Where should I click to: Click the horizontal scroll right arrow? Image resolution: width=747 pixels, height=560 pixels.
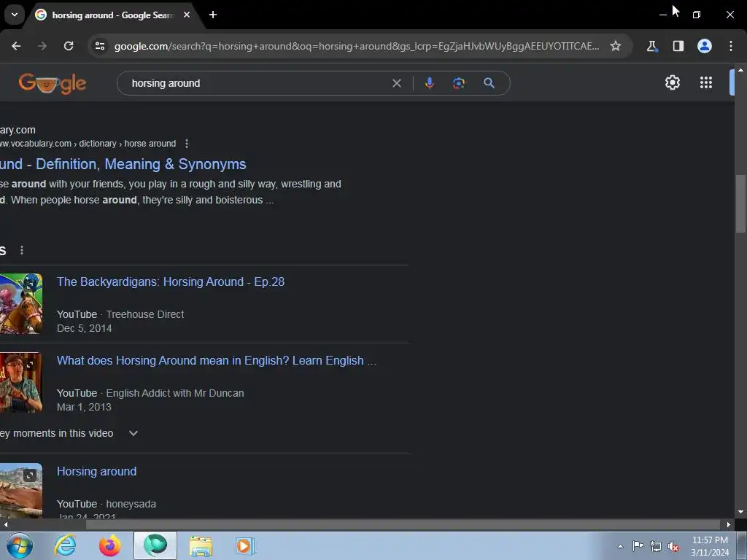(729, 525)
